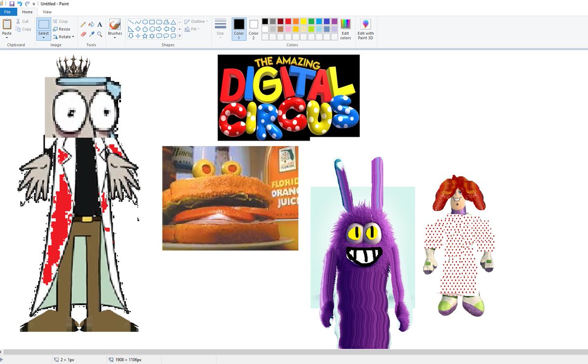Choose the Line shape

pyautogui.click(x=131, y=22)
